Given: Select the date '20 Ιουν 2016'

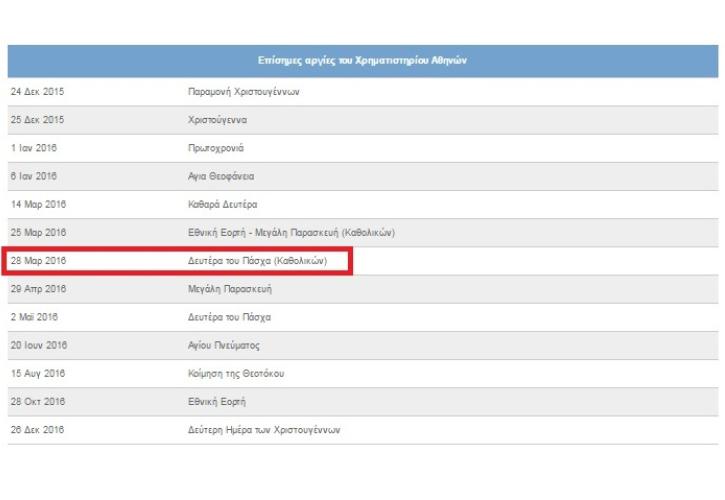Looking at the screenshot, I should click(39, 346).
